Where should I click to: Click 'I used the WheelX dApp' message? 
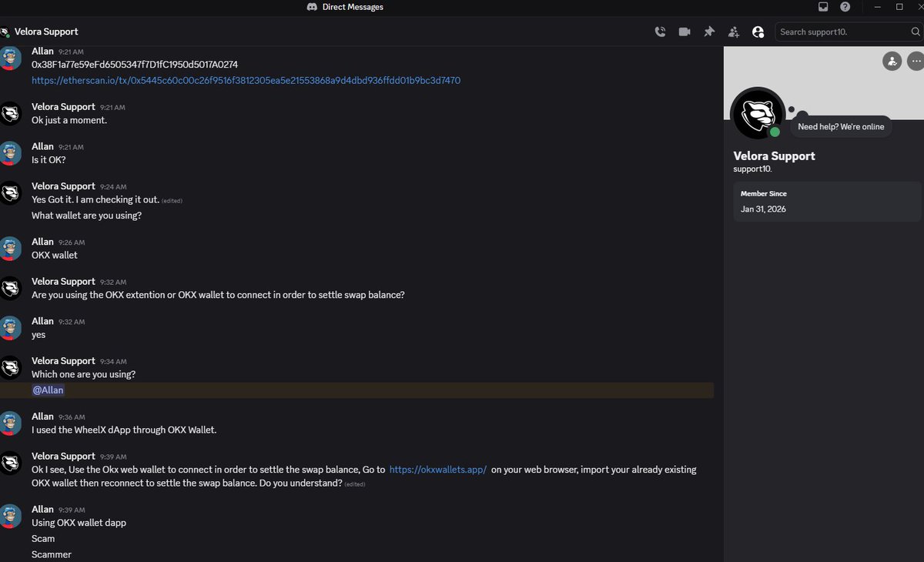point(124,430)
